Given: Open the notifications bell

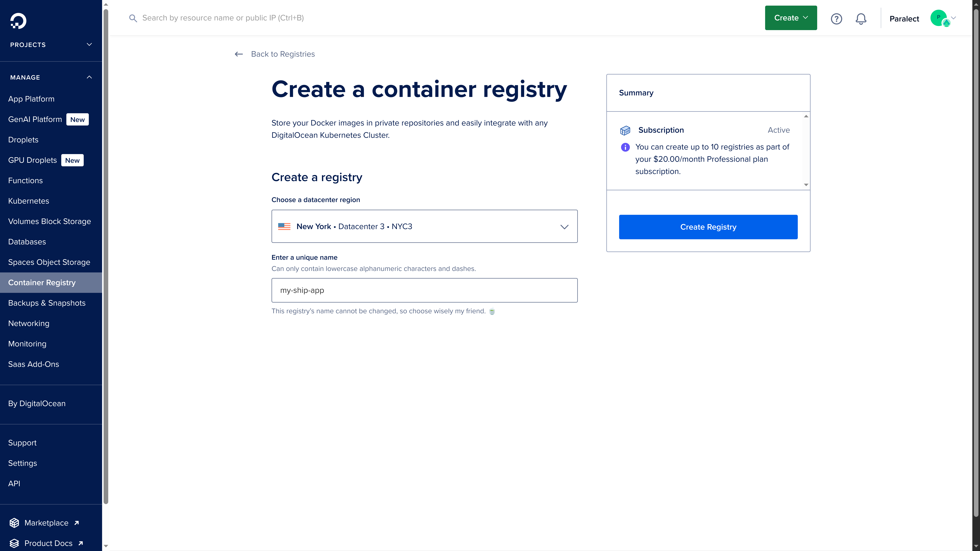Looking at the screenshot, I should (x=861, y=18).
